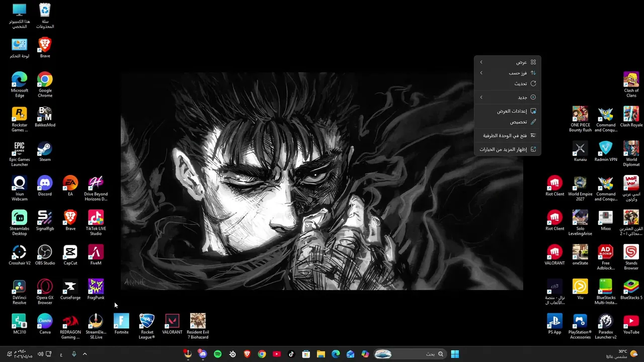Select the Kunaiu desktop icon

tap(580, 151)
